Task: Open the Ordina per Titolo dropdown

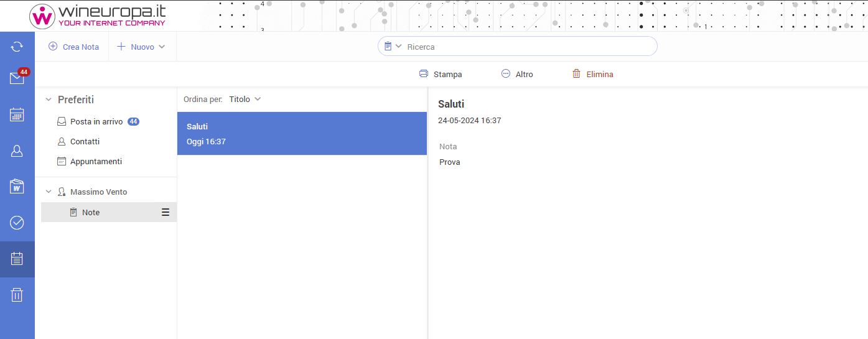Action: [x=245, y=99]
